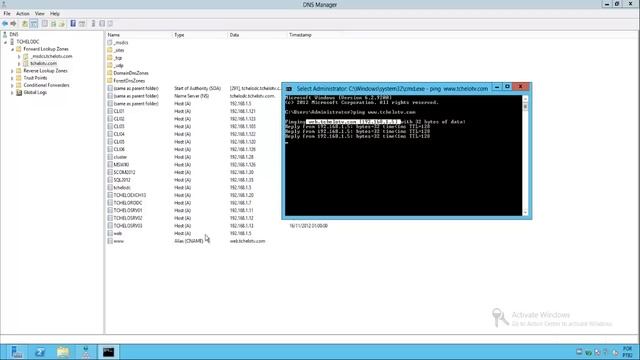Viewport: 640px width, 360px height.
Task: Click scroll up arrow in cmd window
Action: pyautogui.click(x=525, y=99)
